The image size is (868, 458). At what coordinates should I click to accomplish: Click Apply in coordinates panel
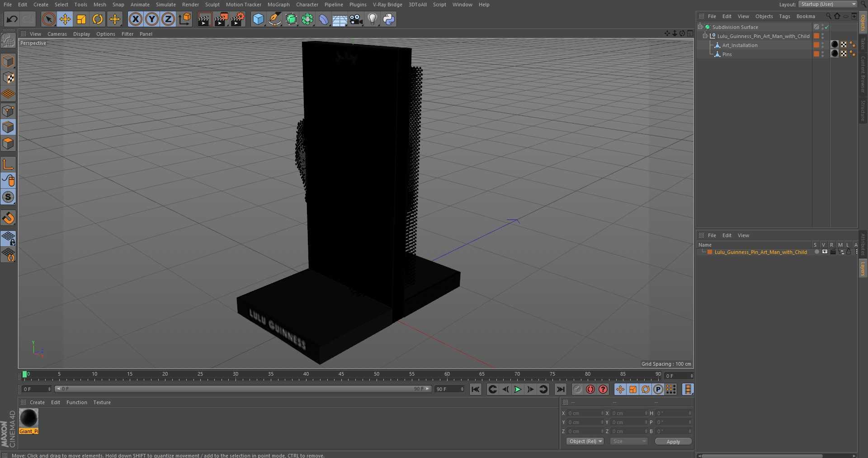coord(673,441)
